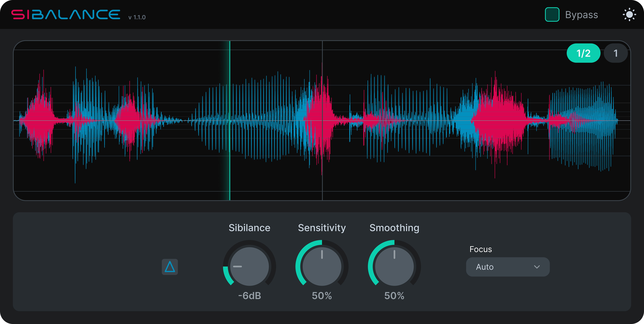Click the Sensitivity knob
Screen dimensions: 644x324
(322, 266)
